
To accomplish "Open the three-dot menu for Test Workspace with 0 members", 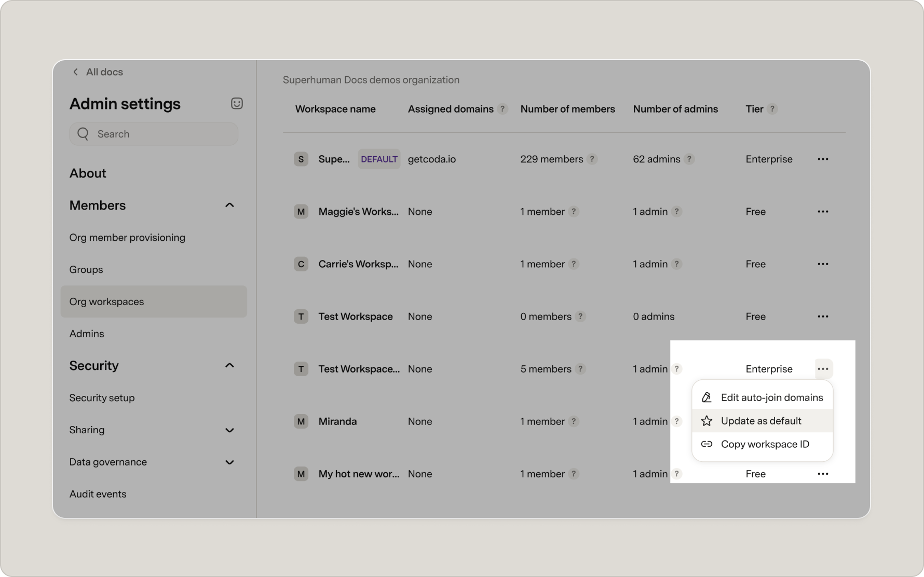I will tap(823, 317).
